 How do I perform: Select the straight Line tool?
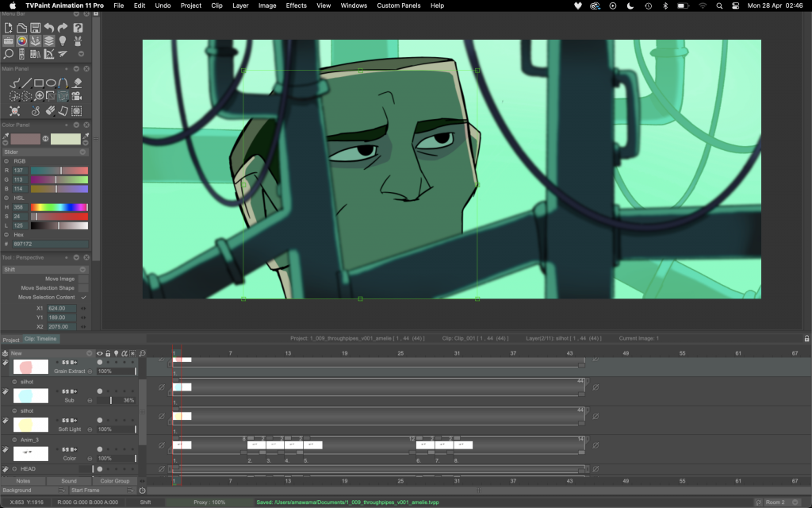[x=26, y=83]
